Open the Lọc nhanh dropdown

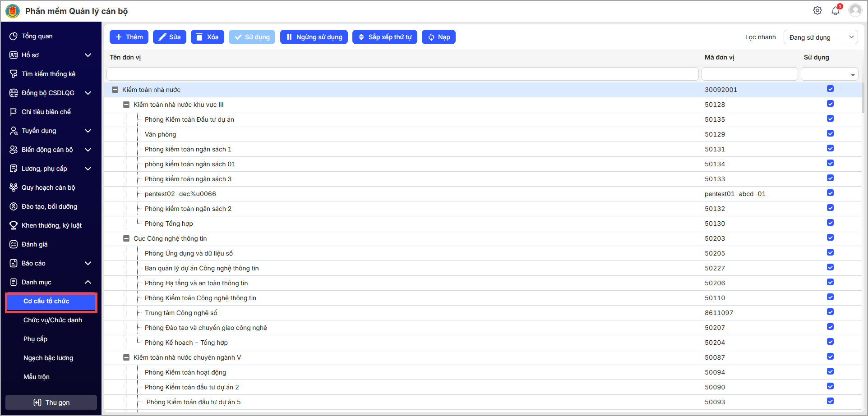(x=821, y=37)
